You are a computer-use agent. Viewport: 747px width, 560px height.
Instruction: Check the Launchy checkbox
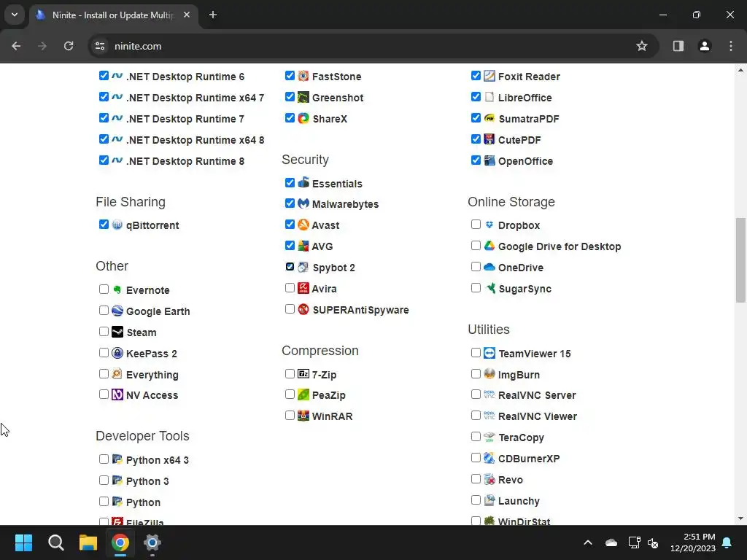[x=476, y=500]
